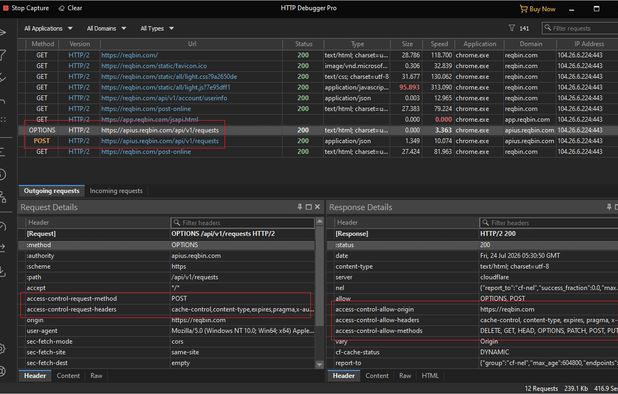Image resolution: width=618 pixels, height=394 pixels.
Task: Select the Raw tab under Request Details
Action: (96, 375)
